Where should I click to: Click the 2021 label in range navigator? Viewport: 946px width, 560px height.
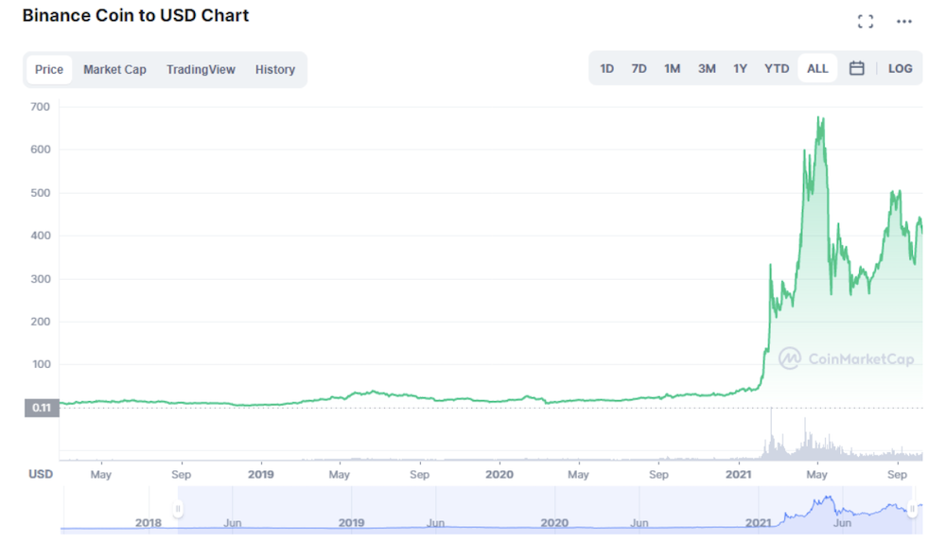click(759, 522)
